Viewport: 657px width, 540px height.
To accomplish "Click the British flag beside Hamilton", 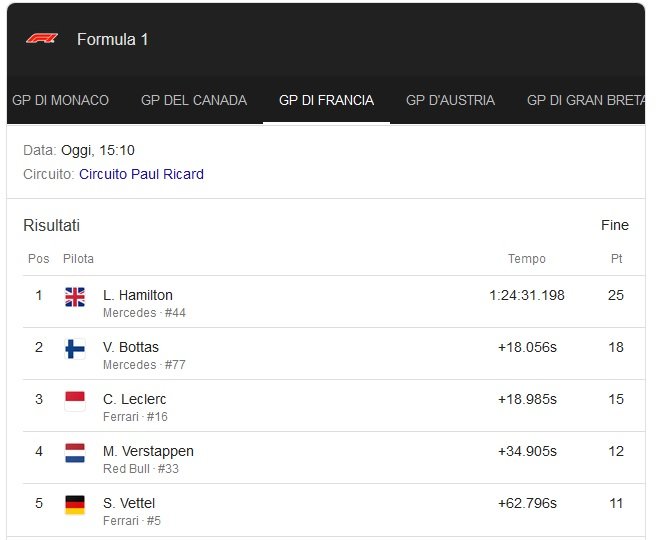I will click(75, 296).
